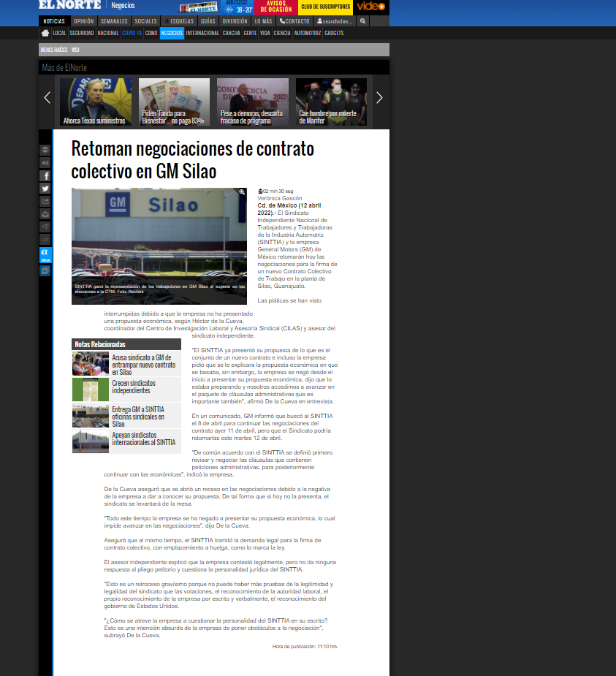Click author name Verónica Gascón
The width and height of the screenshot is (616, 676).
(x=280, y=198)
